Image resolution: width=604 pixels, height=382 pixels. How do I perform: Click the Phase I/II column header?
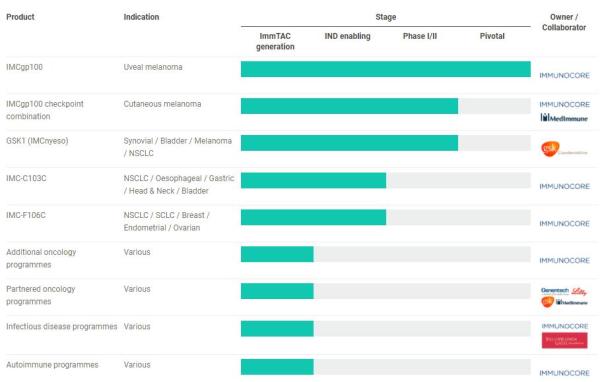(420, 36)
